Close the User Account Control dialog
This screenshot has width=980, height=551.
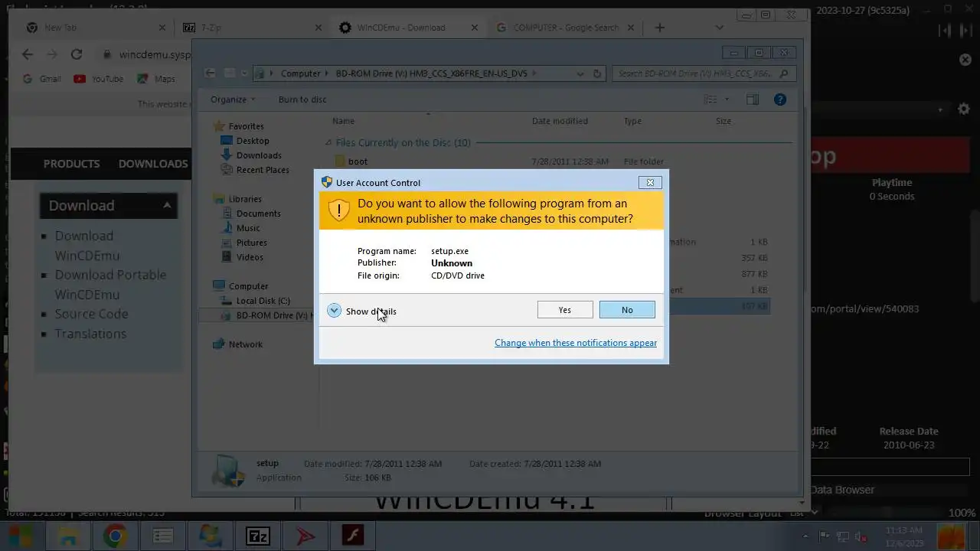650,182
